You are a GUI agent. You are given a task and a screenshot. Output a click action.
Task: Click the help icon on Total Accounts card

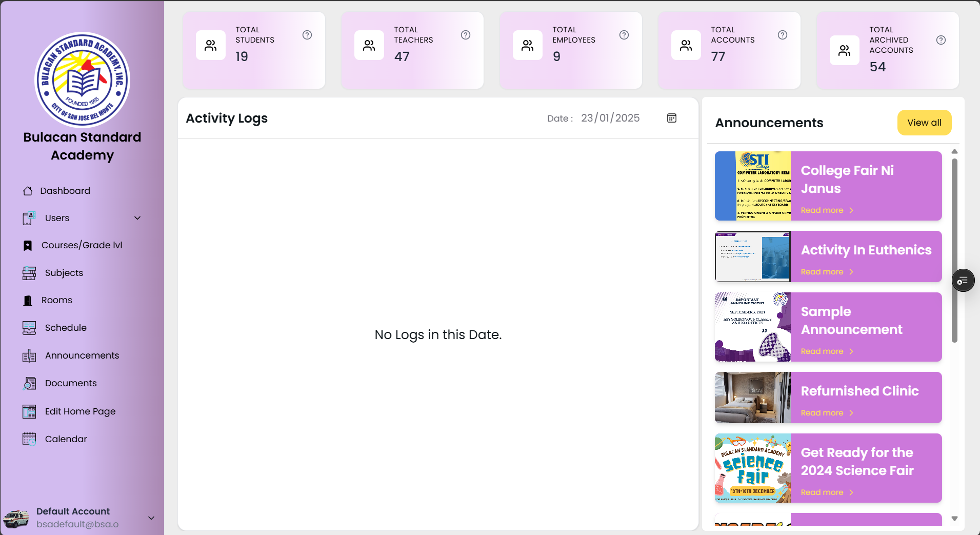click(783, 35)
